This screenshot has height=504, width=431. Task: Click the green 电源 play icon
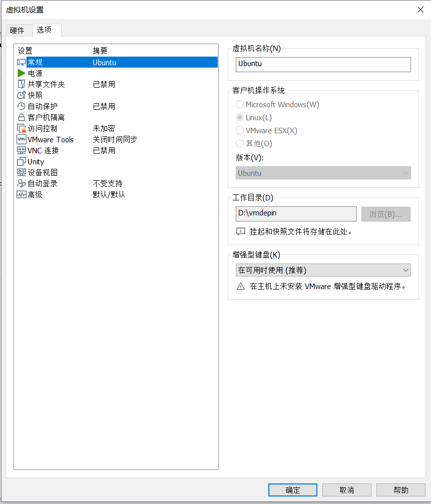tap(21, 73)
